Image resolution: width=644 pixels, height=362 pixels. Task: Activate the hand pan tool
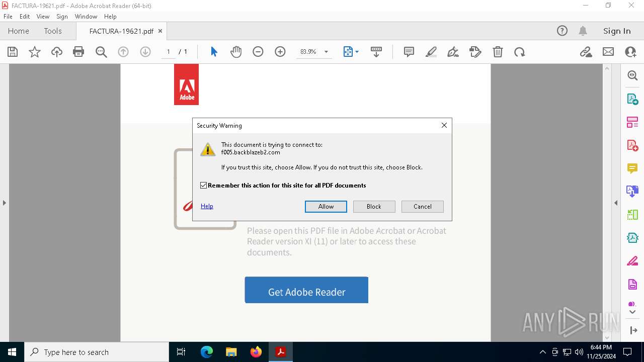236,52
